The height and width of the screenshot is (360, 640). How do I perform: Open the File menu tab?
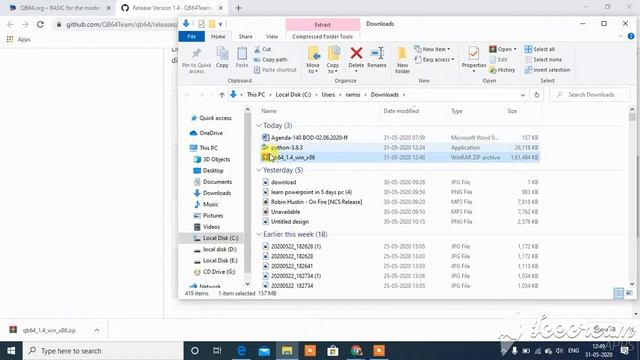pyautogui.click(x=191, y=36)
